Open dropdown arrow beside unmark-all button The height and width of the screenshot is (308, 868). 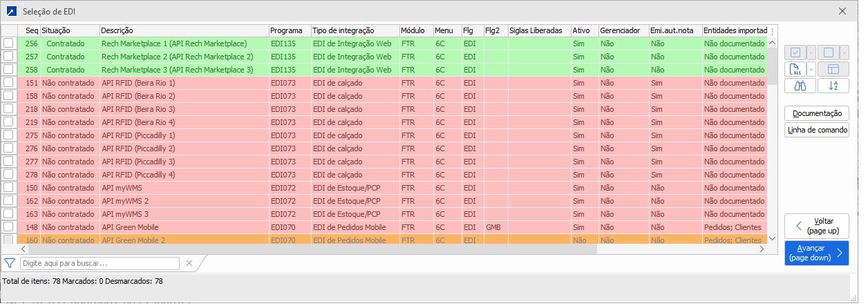pyautogui.click(x=844, y=52)
